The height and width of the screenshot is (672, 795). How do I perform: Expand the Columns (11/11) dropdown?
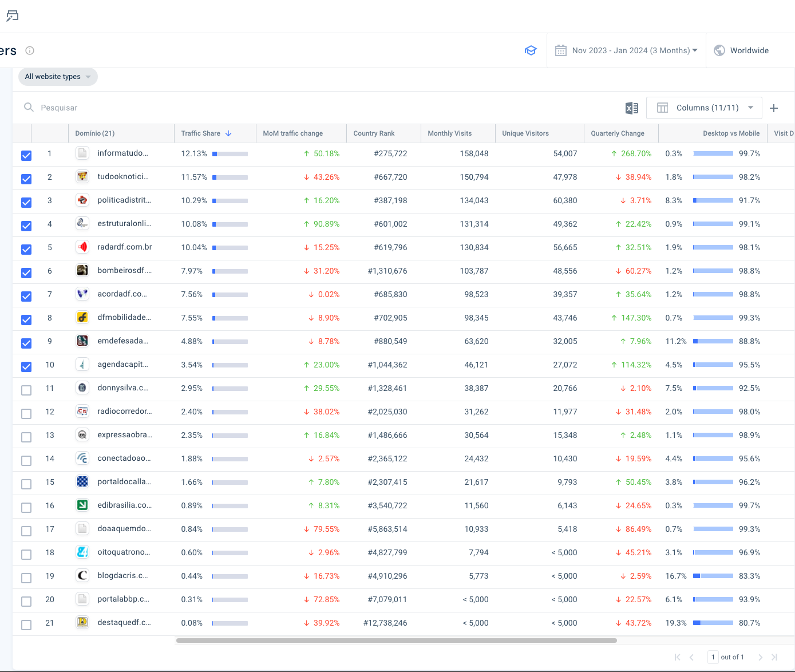coord(704,108)
